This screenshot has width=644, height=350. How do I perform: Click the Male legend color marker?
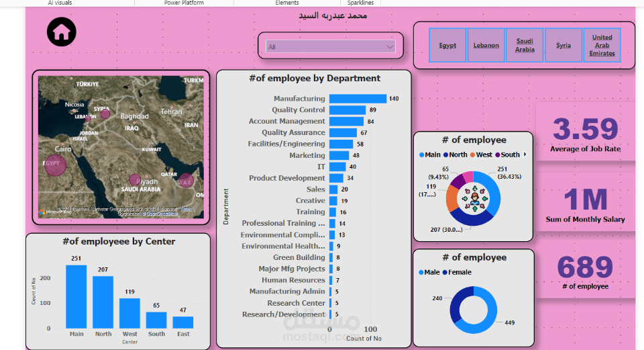421,272
